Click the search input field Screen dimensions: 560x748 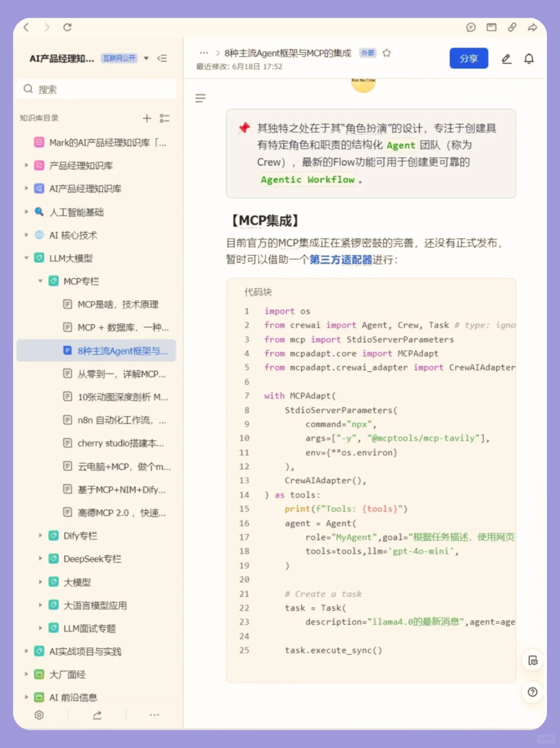point(96,89)
